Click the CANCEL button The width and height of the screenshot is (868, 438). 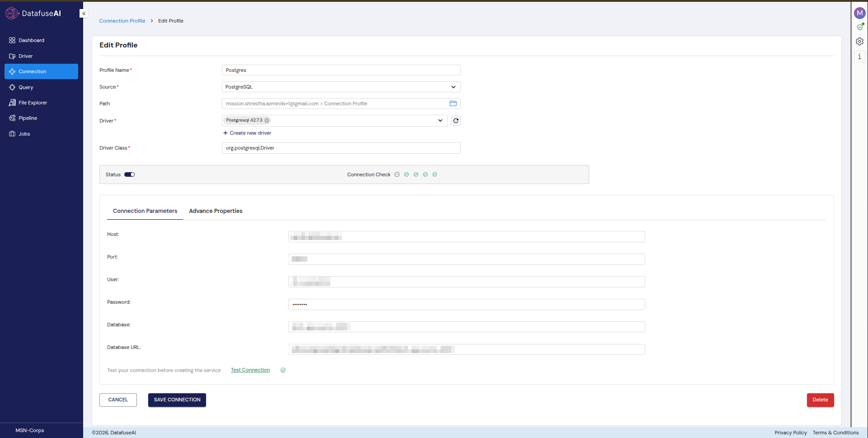point(118,400)
